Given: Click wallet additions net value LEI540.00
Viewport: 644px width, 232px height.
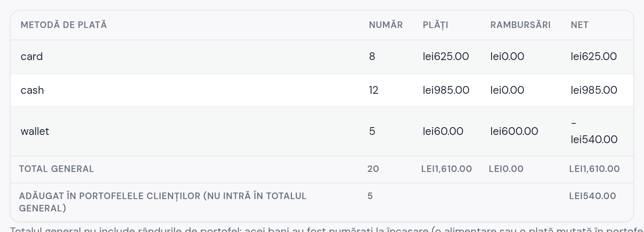Looking at the screenshot, I should pyautogui.click(x=593, y=196).
